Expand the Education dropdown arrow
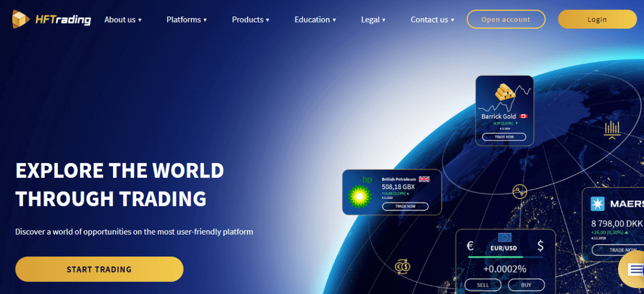This screenshot has width=644, height=294. coord(334,20)
